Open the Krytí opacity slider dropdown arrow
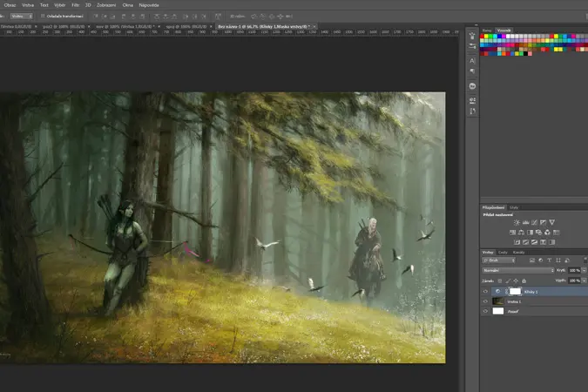Screen dimensions: 588x392 click(x=585, y=270)
